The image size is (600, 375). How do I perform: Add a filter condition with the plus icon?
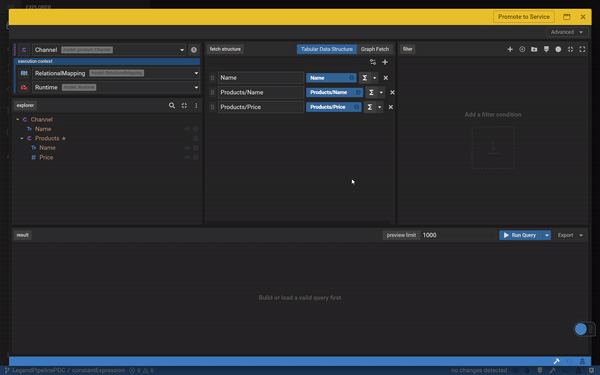tap(510, 49)
